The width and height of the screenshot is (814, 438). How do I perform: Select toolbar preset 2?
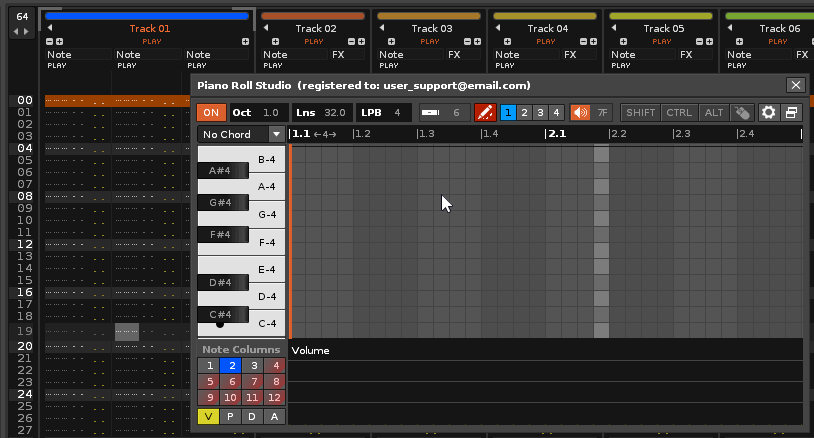tap(524, 113)
